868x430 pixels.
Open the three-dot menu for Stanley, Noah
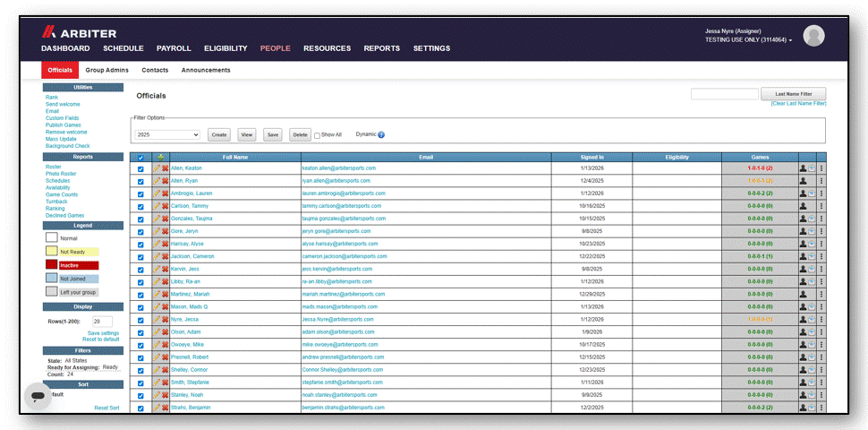tap(821, 395)
